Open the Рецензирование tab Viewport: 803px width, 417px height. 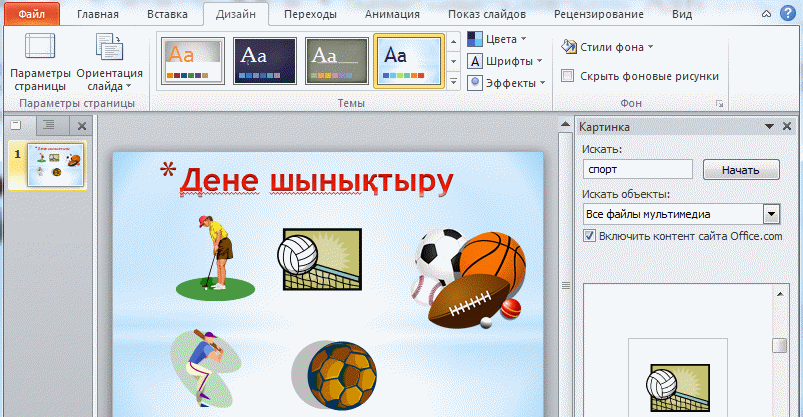(599, 14)
